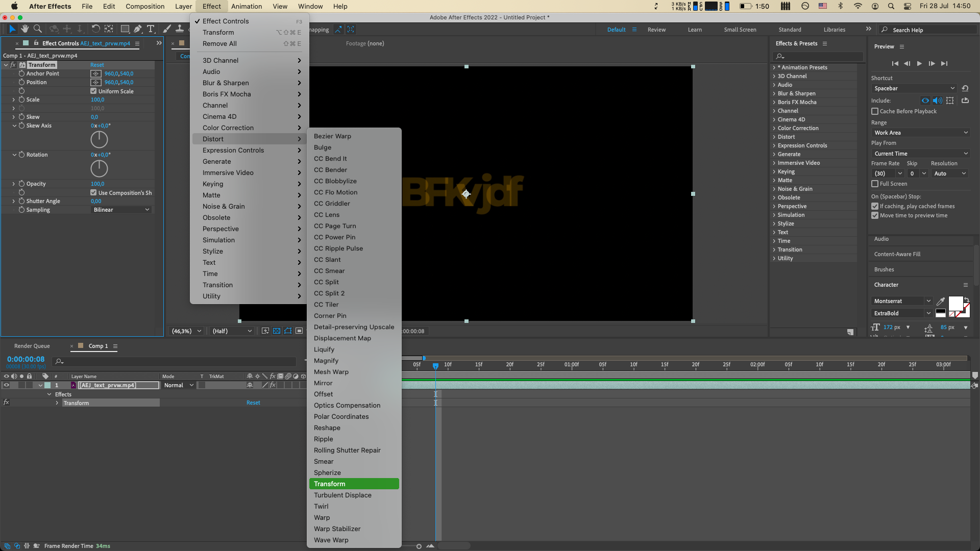Open the Range Work Area dropdown

point(920,133)
